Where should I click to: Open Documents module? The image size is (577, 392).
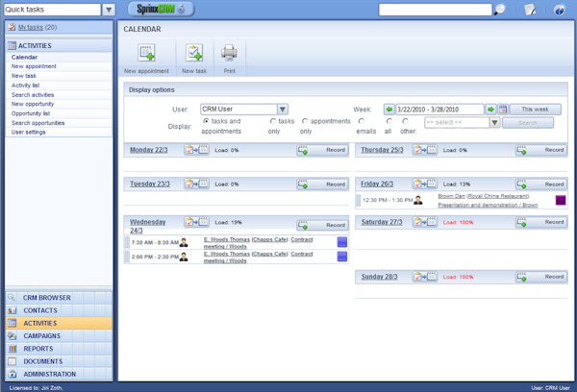pos(59,361)
